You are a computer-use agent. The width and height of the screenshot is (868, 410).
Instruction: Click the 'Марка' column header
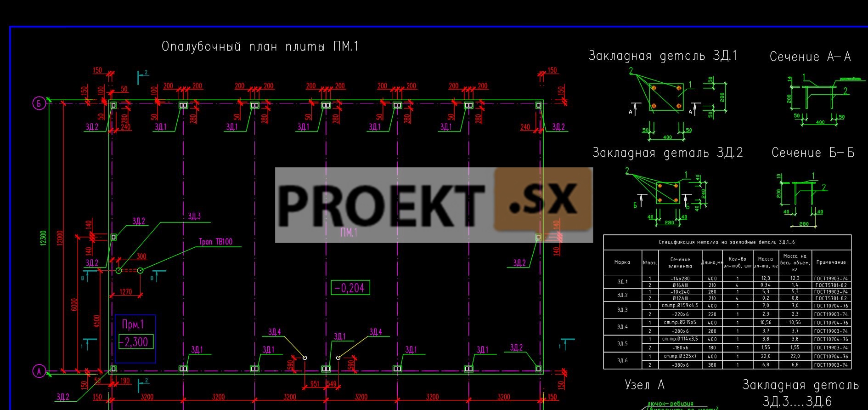coord(622,262)
